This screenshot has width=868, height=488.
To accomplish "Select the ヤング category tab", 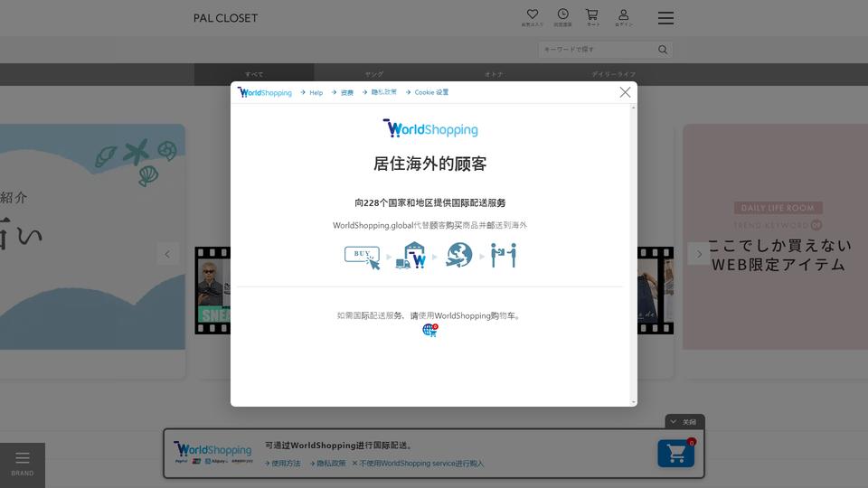I will [374, 74].
